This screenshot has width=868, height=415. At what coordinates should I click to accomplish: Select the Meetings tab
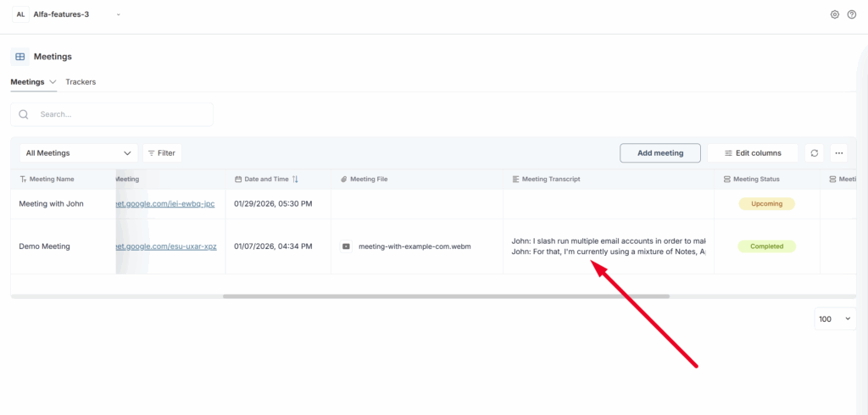(x=27, y=82)
